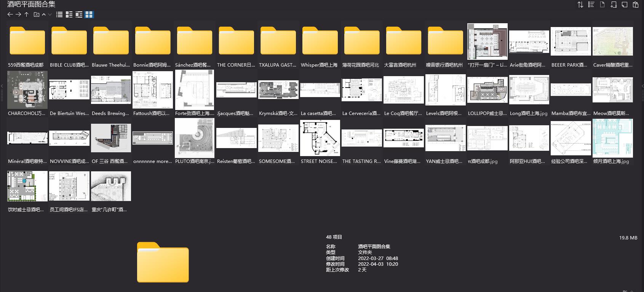This screenshot has height=292, width=644.
Task: Open the Blauwe Theehui folder
Action: [111, 41]
